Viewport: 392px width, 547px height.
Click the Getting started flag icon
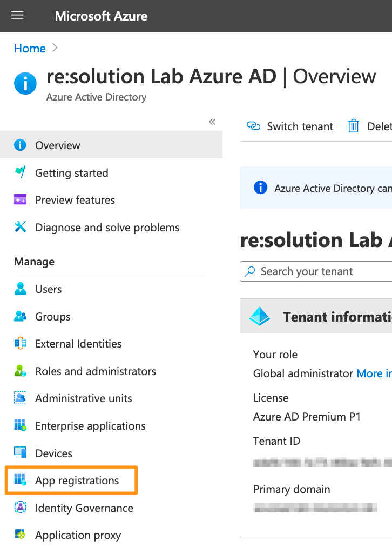pyautogui.click(x=20, y=172)
